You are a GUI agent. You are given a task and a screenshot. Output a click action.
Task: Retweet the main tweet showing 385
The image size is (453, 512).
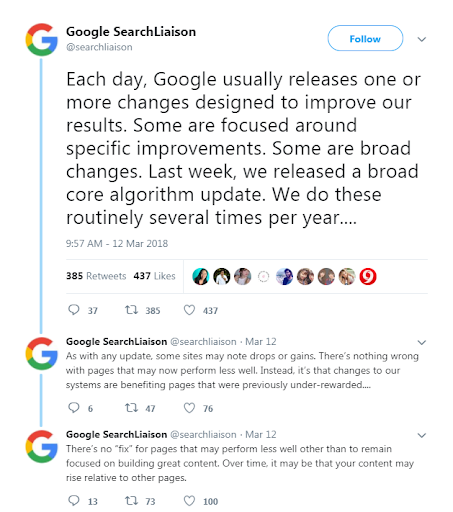click(x=131, y=310)
